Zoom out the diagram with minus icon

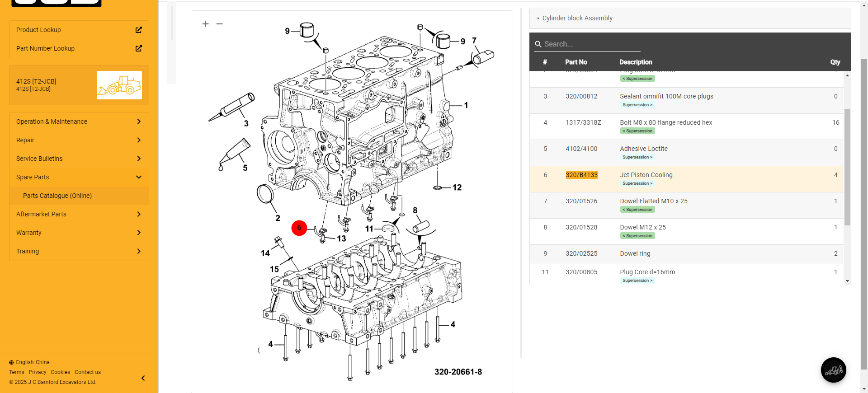[220, 24]
